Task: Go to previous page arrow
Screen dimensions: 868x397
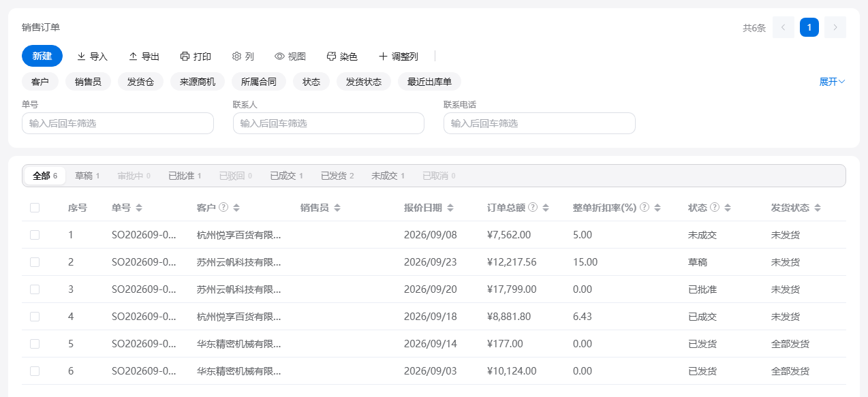Action: (x=784, y=27)
